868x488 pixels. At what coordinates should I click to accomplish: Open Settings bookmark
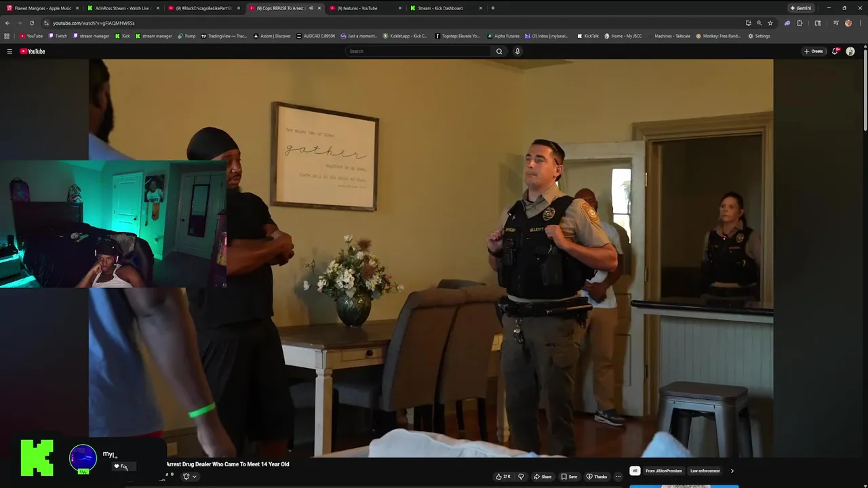(759, 36)
